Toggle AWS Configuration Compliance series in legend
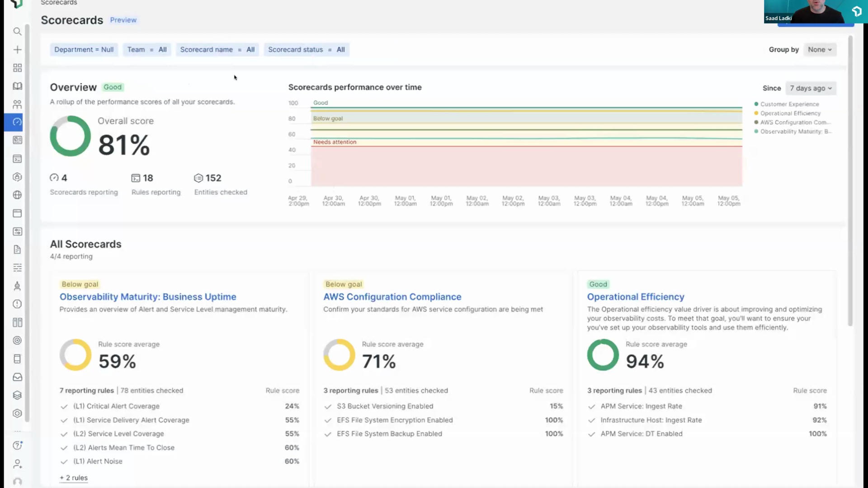The width and height of the screenshot is (868, 488). point(793,122)
